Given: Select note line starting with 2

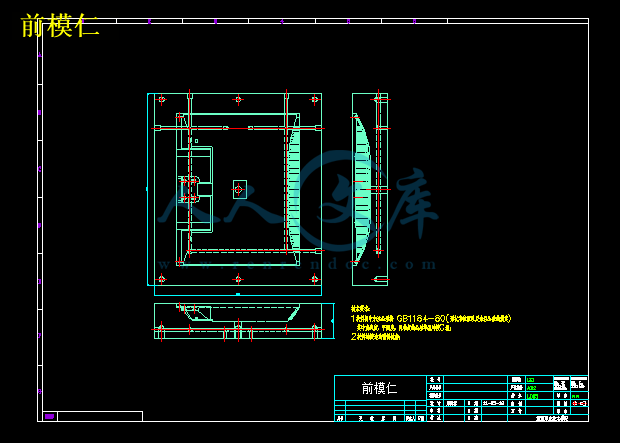Looking at the screenshot, I should click(376, 337).
